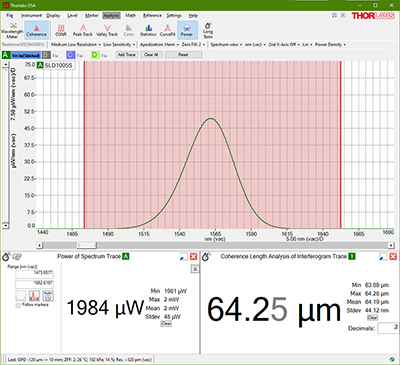The height and width of the screenshot is (365, 400).
Task: Select the OSNR analysis icon
Action: tap(61, 30)
